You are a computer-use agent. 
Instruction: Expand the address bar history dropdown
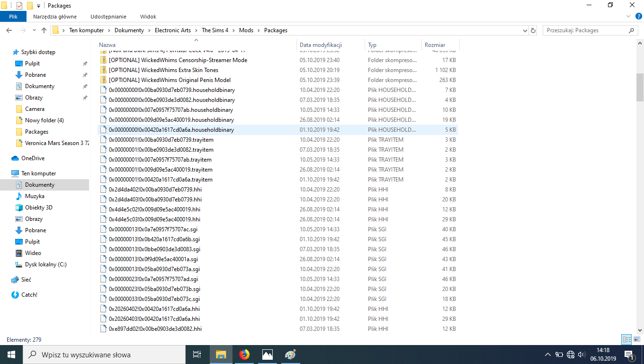tap(524, 30)
